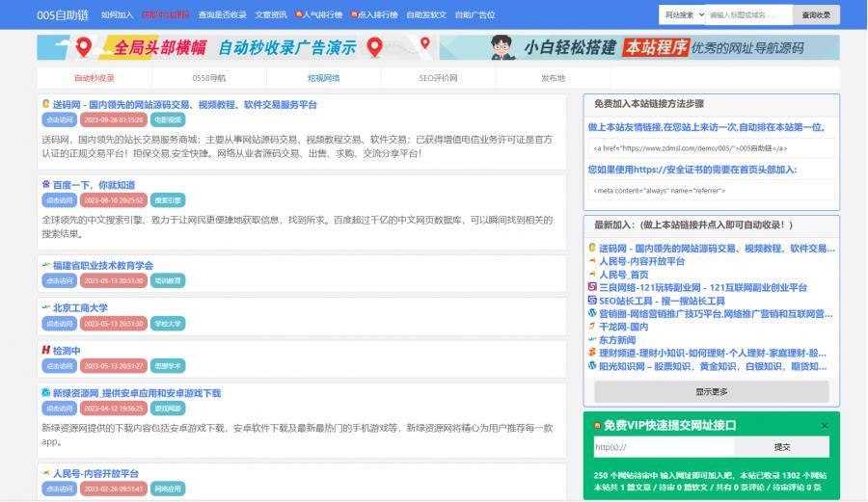The image size is (868, 502).
Task: Click WordPress favicon beside 阳光知识网
Action: 592,365
